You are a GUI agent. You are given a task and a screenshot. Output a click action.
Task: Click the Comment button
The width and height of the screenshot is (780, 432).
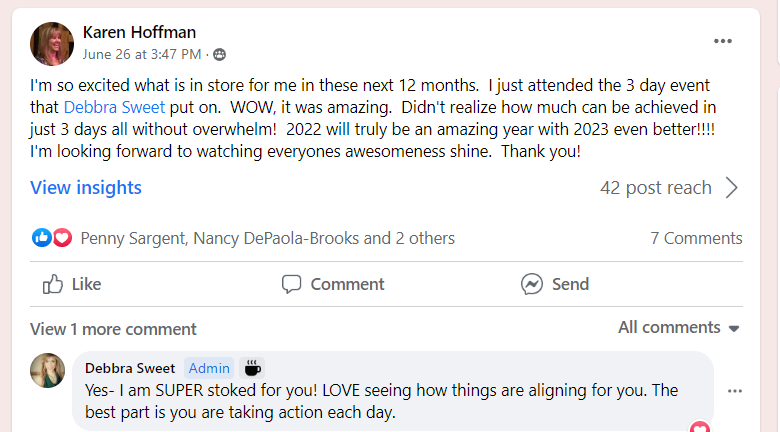coord(333,284)
